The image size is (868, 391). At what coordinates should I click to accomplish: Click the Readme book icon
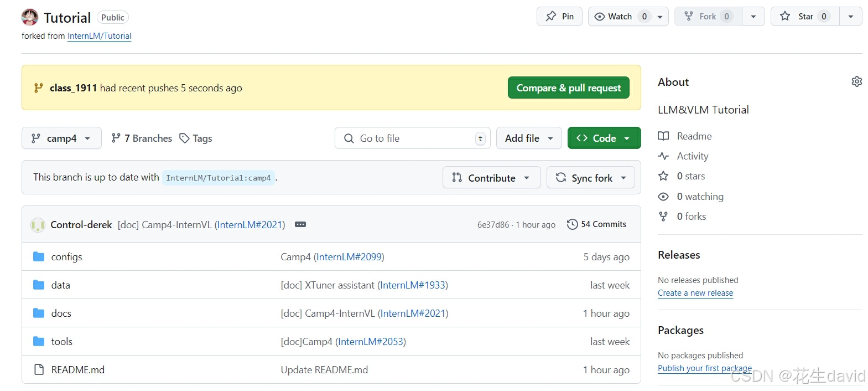(x=663, y=136)
